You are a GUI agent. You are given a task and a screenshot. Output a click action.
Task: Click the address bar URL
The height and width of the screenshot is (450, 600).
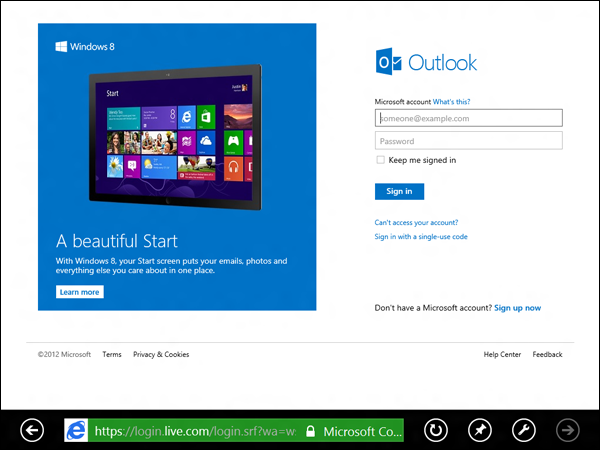pos(195,431)
